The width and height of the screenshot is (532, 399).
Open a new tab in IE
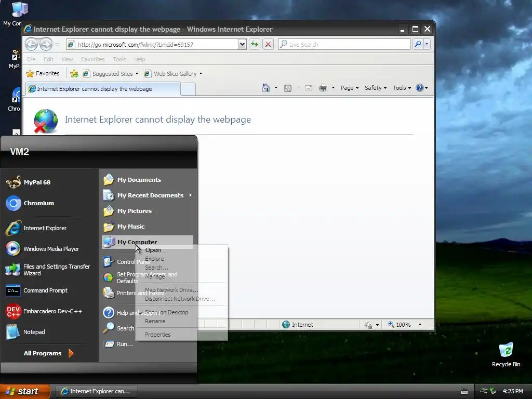188,89
